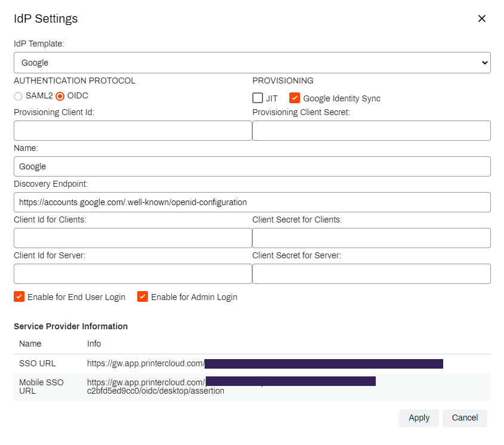Screen dimensions: 504x445
Task: Select the Mobile SSO URL value
Action: 231,387
